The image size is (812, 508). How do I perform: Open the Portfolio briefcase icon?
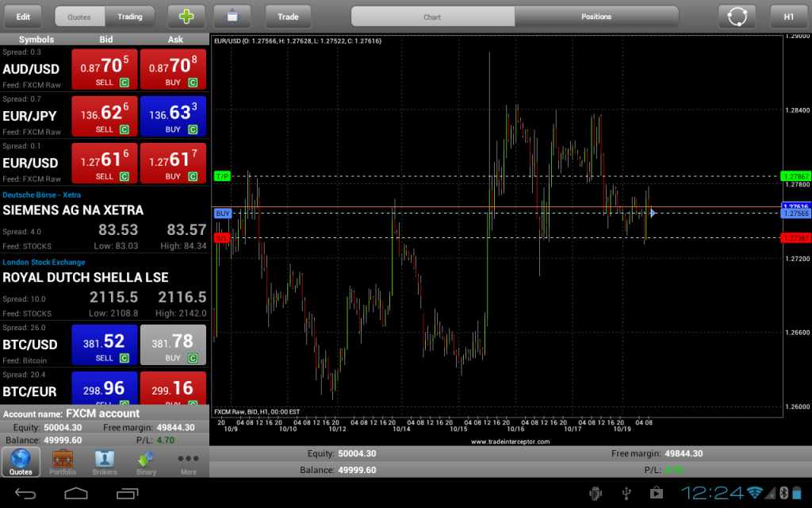pyautogui.click(x=63, y=462)
